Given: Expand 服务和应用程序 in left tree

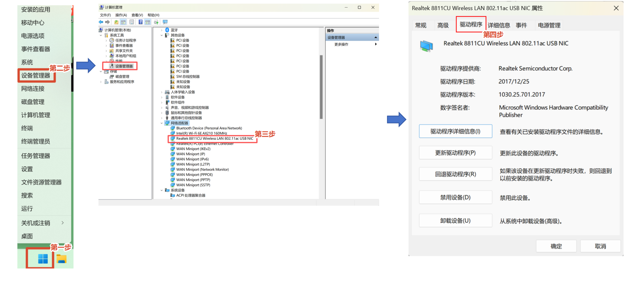Looking at the screenshot, I should [101, 82].
